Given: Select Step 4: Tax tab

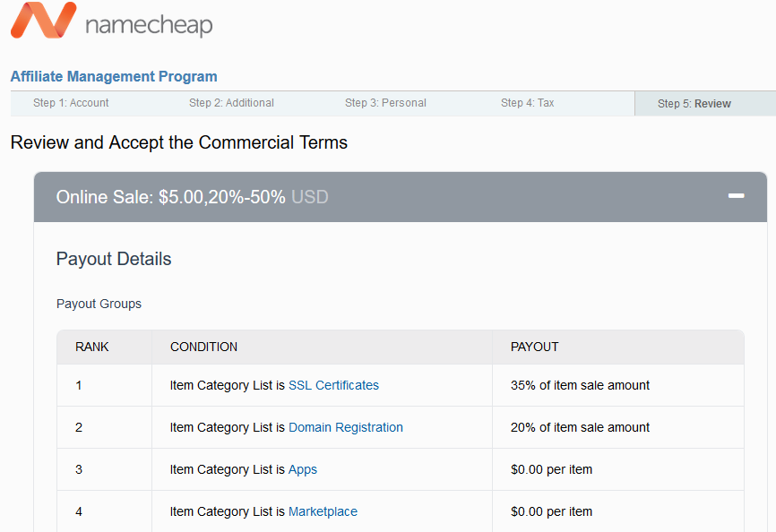Looking at the screenshot, I should pyautogui.click(x=527, y=103).
